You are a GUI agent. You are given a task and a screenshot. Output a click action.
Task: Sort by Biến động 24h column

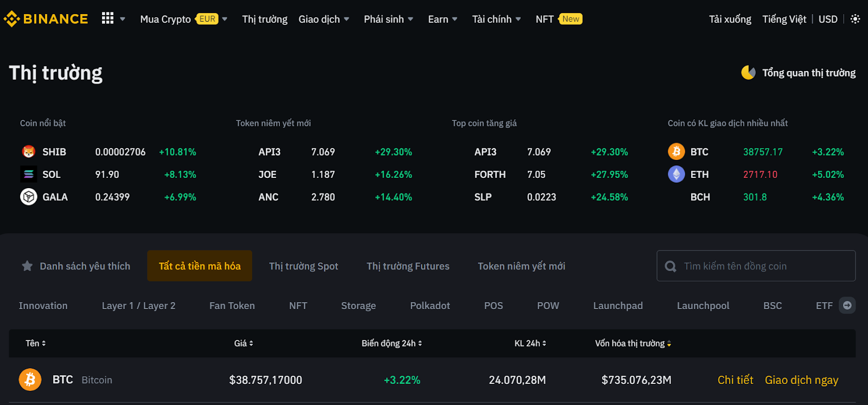click(392, 343)
